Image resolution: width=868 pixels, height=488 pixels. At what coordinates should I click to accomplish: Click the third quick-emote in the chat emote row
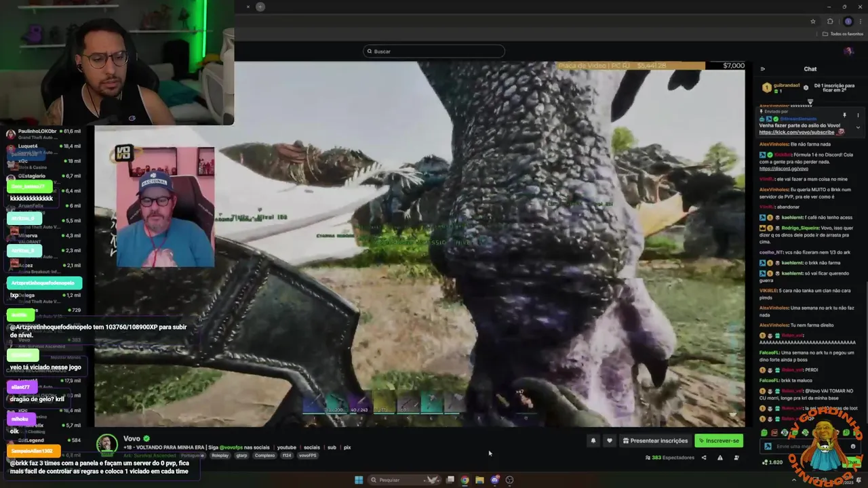pyautogui.click(x=785, y=432)
